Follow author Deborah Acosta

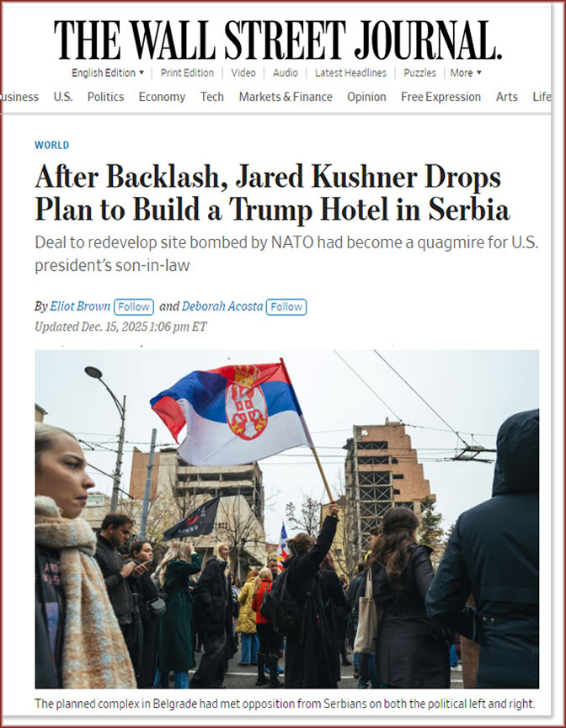(x=286, y=307)
